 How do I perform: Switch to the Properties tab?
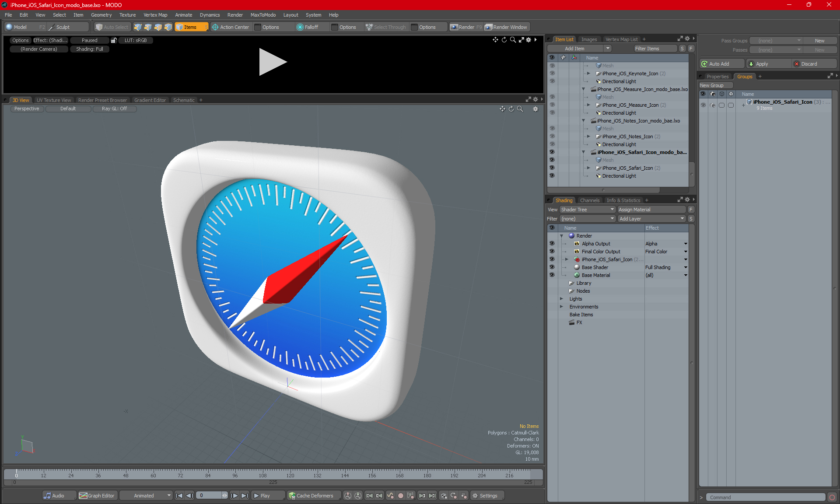(717, 77)
